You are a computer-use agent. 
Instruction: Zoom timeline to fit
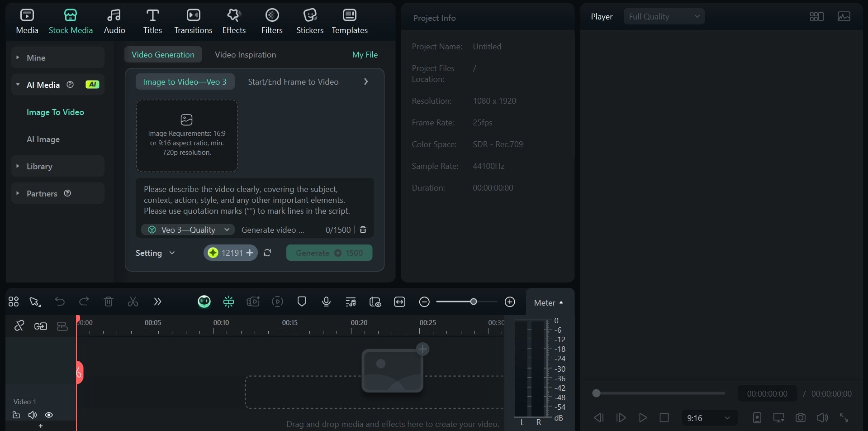point(400,302)
